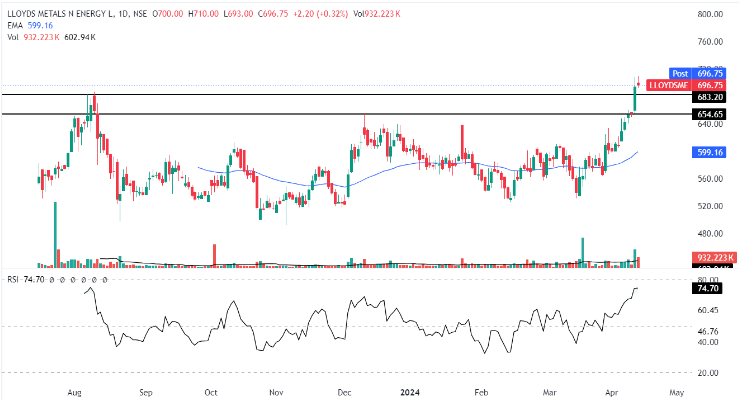This screenshot has height=400, width=739.
Task: Click the latest green breakout candle
Action: click(635, 99)
